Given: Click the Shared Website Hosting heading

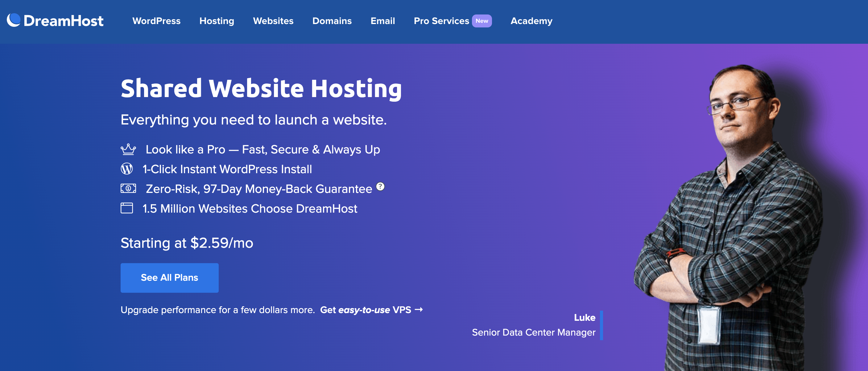Looking at the screenshot, I should [x=261, y=88].
